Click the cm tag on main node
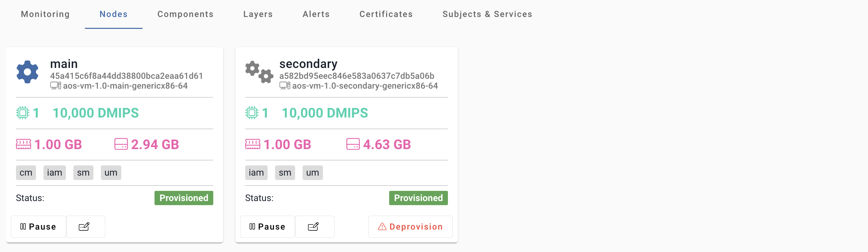 coord(26,173)
